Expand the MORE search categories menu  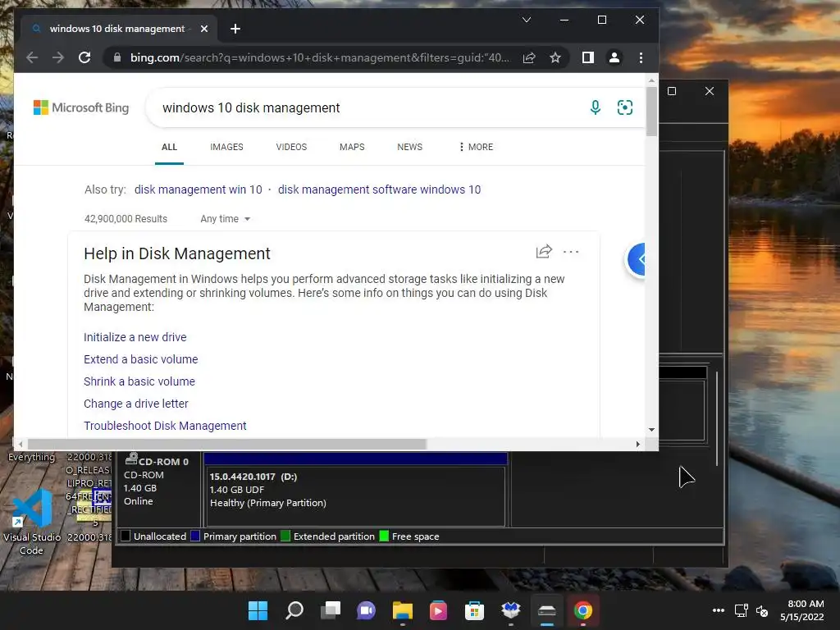click(477, 147)
